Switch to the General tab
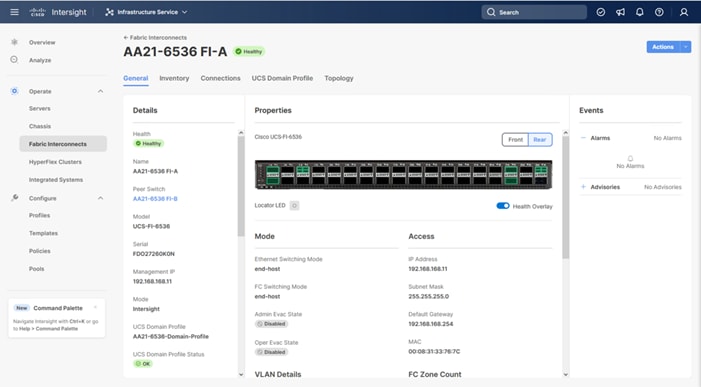This screenshot has height=387, width=701. click(x=135, y=78)
